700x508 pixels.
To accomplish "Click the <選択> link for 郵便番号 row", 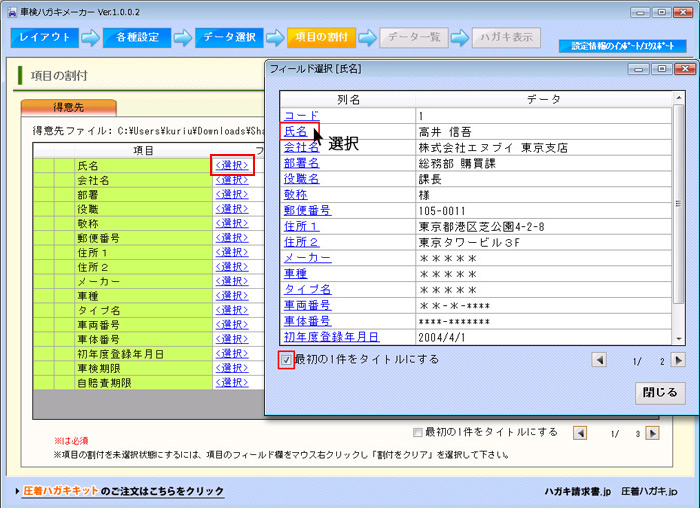I will click(232, 238).
